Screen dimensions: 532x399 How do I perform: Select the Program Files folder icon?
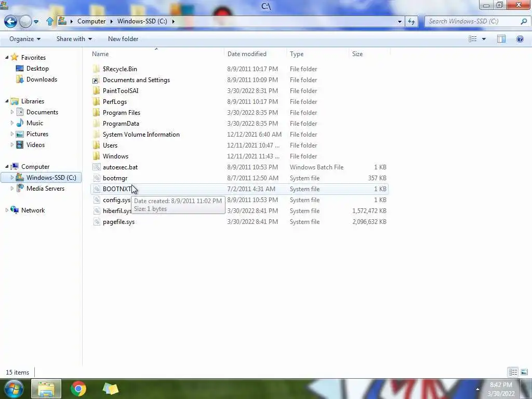click(96, 112)
